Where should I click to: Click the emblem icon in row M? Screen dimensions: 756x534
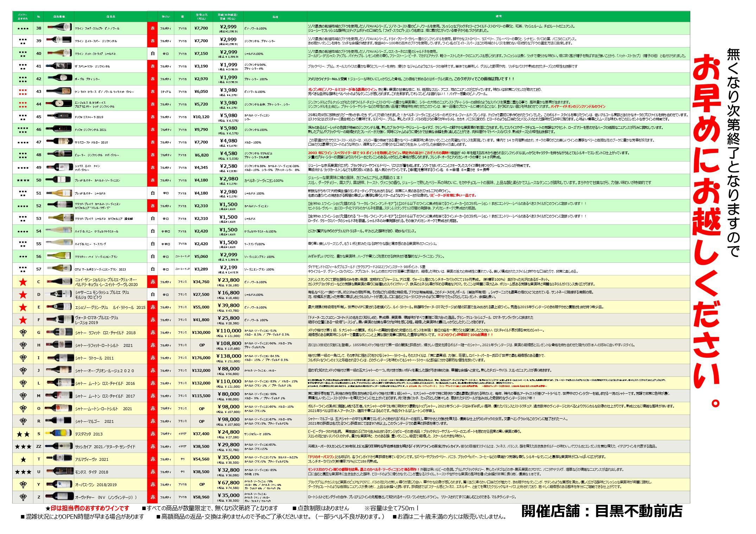(x=23, y=396)
